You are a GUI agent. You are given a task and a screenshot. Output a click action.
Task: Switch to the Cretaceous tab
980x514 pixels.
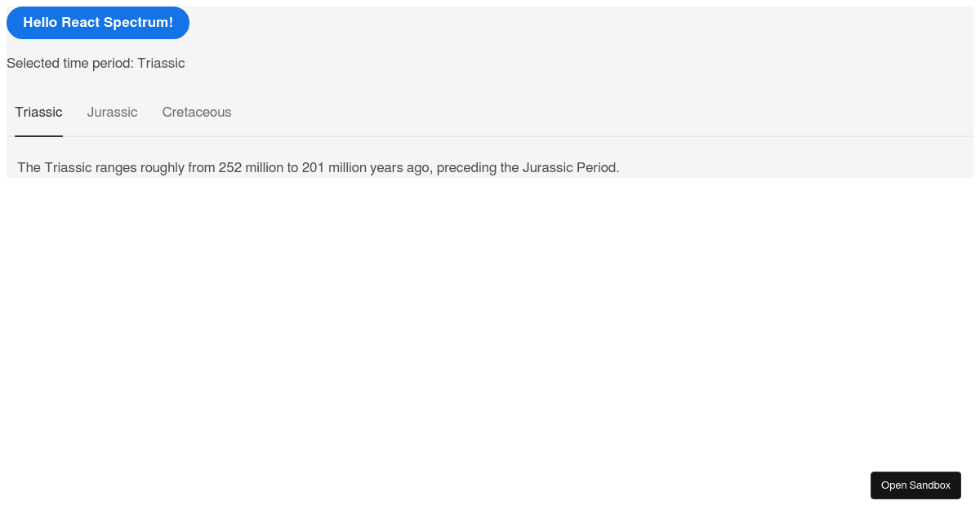pos(197,113)
